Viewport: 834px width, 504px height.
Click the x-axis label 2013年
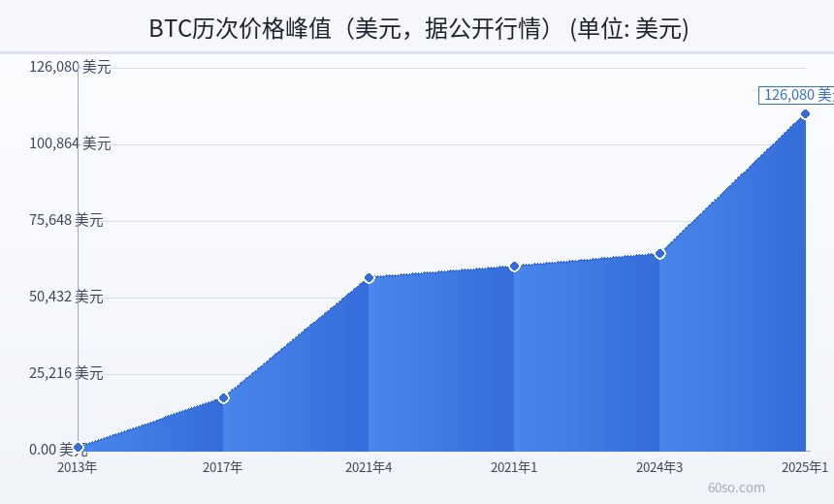click(x=78, y=468)
